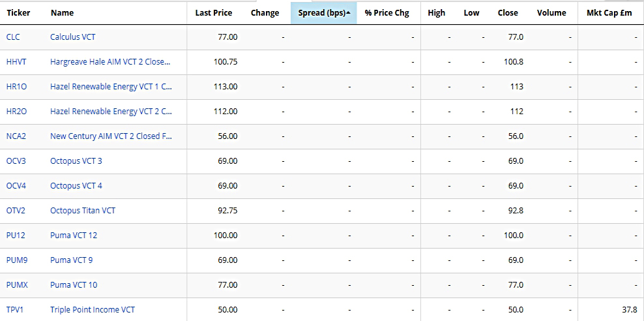Sort by the Ticker column header
Screen dimensions: 644x321
coord(18,13)
